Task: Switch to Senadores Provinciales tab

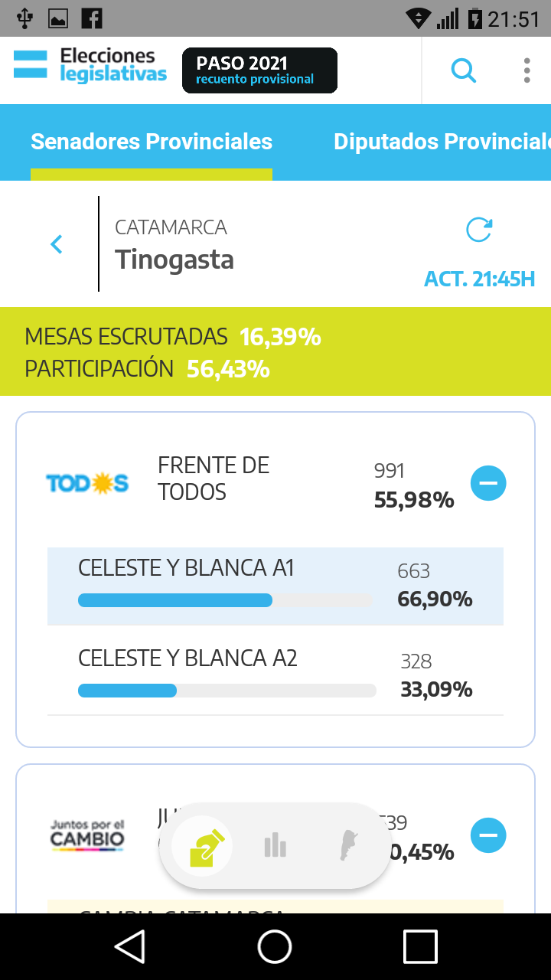Action: click(x=152, y=142)
